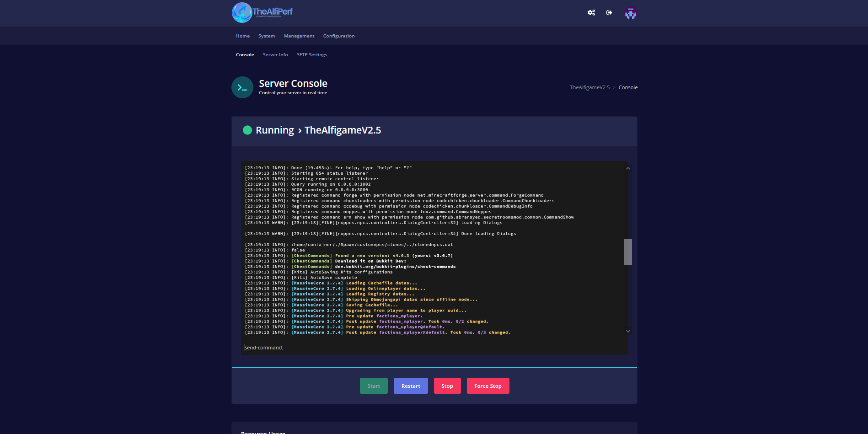Open the user avatar profile
The height and width of the screenshot is (434, 868).
[x=631, y=13]
